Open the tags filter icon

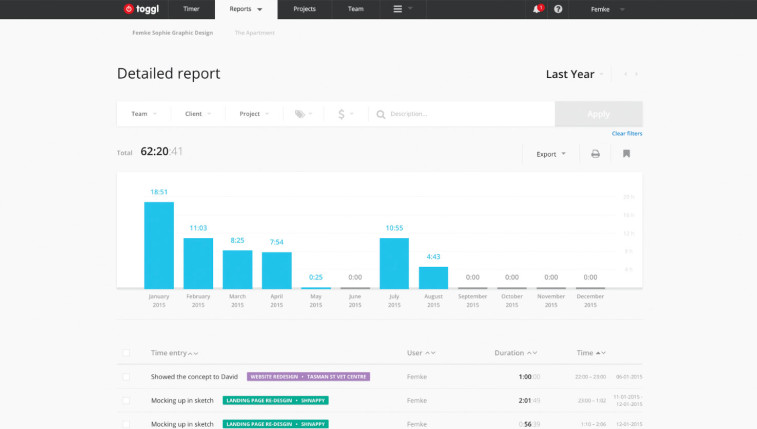click(302, 114)
